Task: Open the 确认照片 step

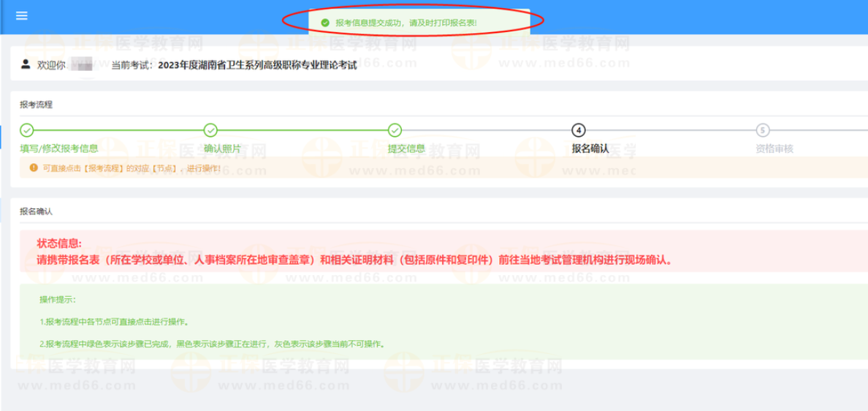Action: click(223, 148)
